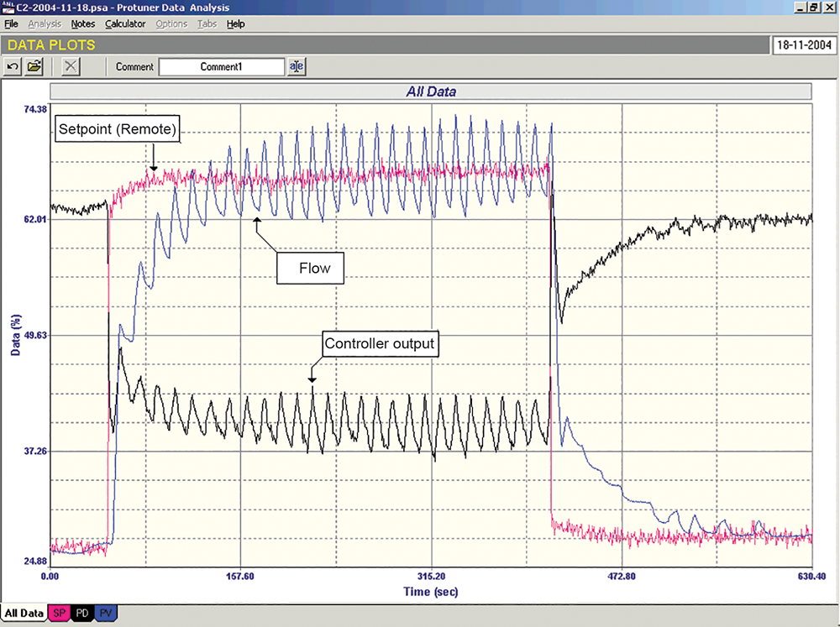The height and width of the screenshot is (627, 840).
Task: Switch to the blue PV tab
Action: (x=106, y=614)
